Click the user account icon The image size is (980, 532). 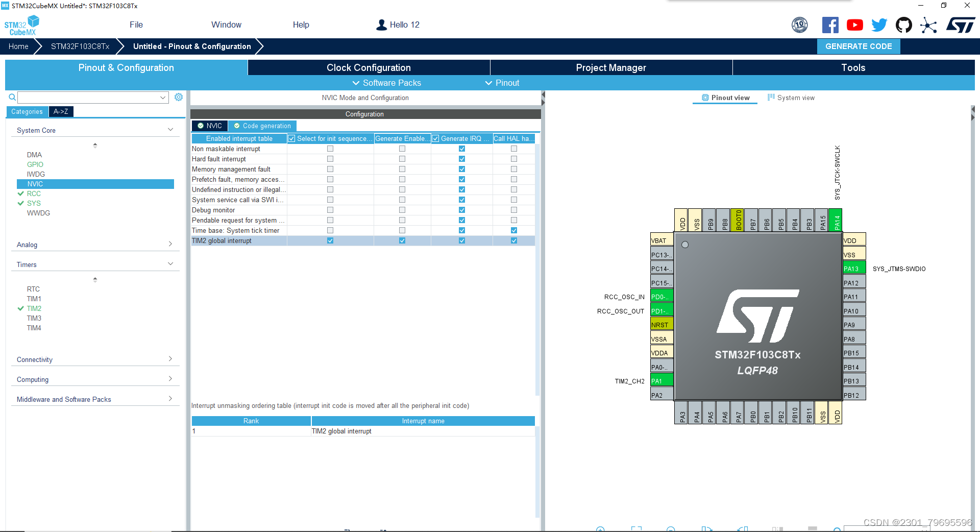[x=381, y=25]
